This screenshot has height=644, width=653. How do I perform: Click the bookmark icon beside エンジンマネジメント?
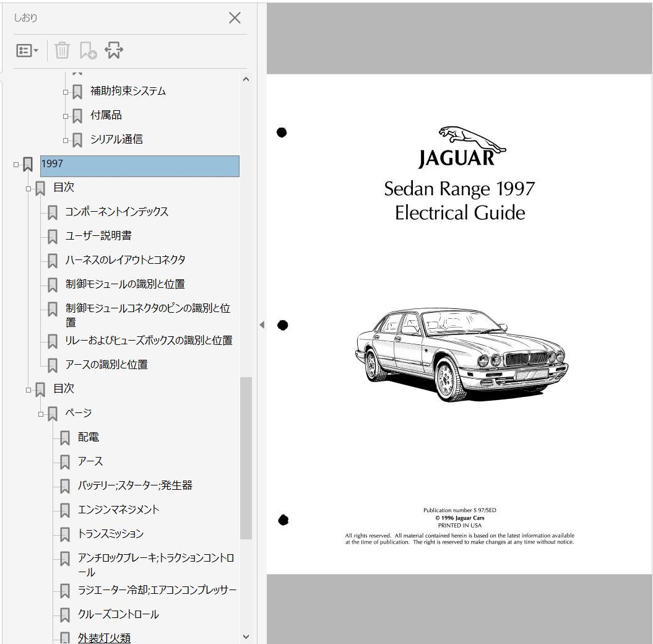pos(65,510)
